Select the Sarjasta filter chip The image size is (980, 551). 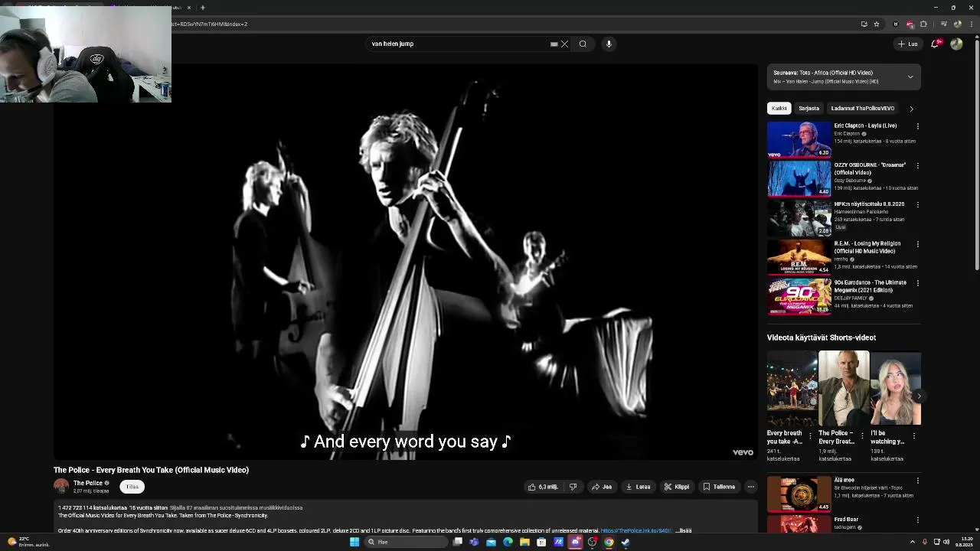click(808, 108)
